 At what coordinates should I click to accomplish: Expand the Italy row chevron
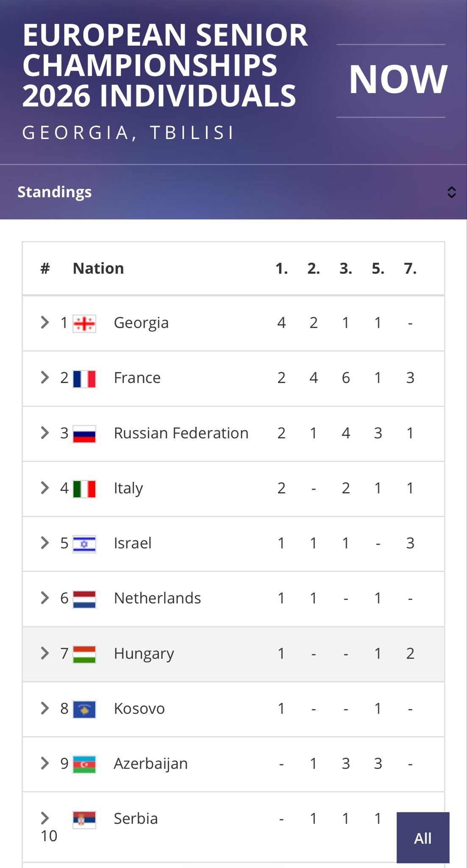tap(45, 488)
